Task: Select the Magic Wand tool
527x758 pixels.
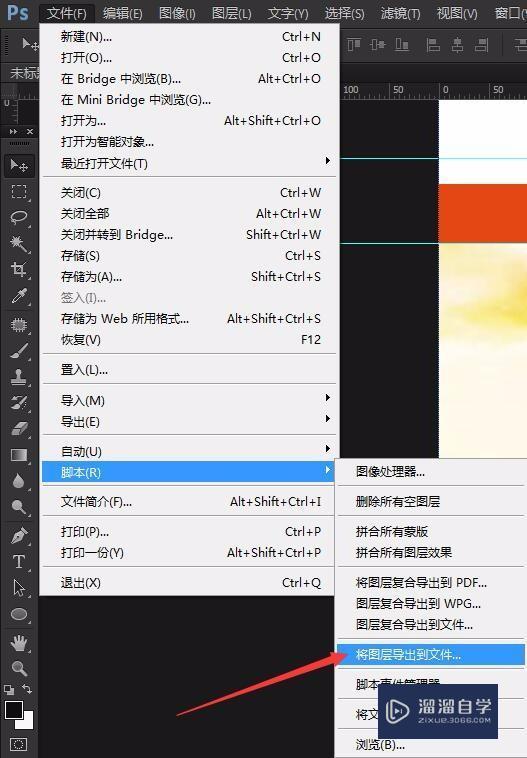Action: click(x=19, y=243)
